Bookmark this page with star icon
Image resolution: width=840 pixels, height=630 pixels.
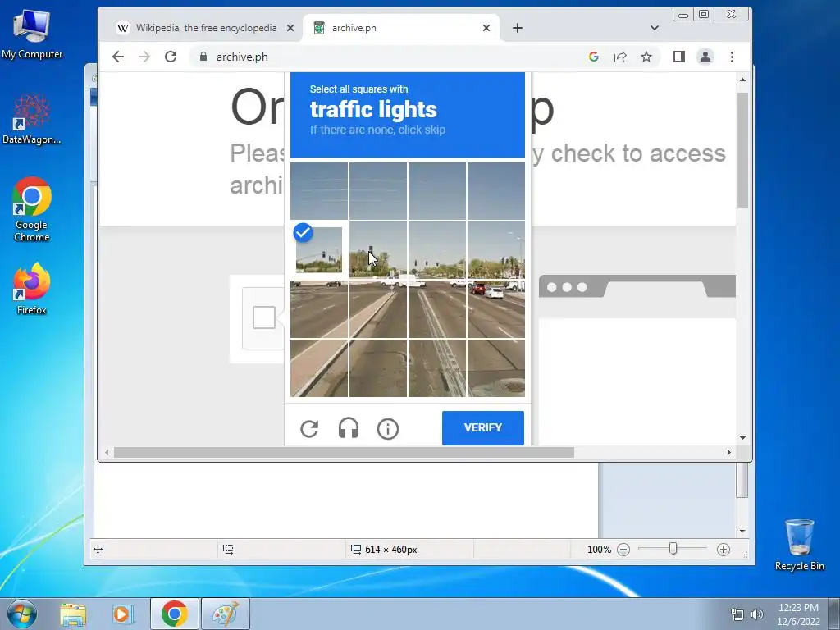click(x=646, y=57)
